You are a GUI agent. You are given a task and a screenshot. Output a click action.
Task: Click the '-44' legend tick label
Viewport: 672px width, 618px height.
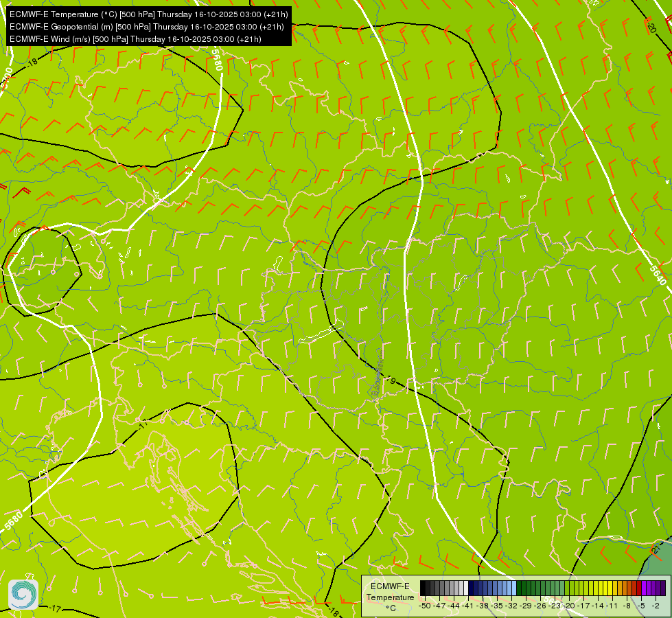[x=454, y=606]
